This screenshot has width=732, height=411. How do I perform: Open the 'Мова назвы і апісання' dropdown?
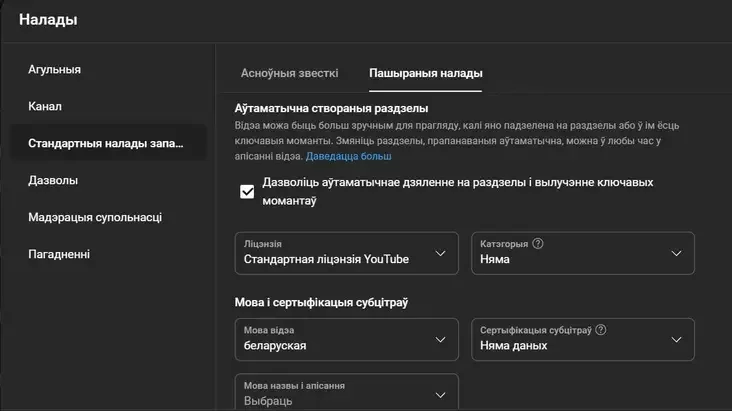[x=346, y=393]
